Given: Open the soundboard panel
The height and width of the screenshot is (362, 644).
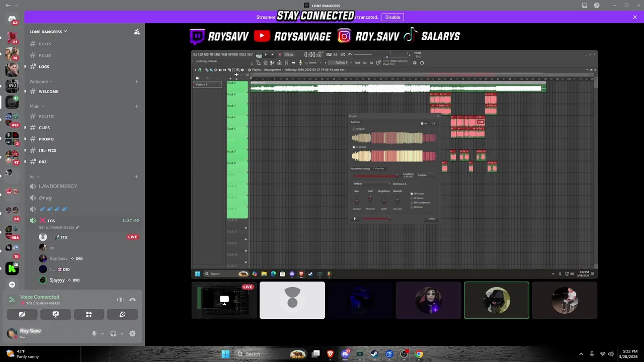Looking at the screenshot, I should [122, 314].
